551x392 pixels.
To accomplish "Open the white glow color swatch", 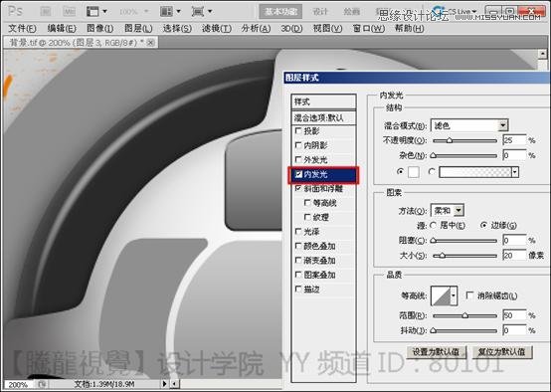I will click(x=414, y=172).
